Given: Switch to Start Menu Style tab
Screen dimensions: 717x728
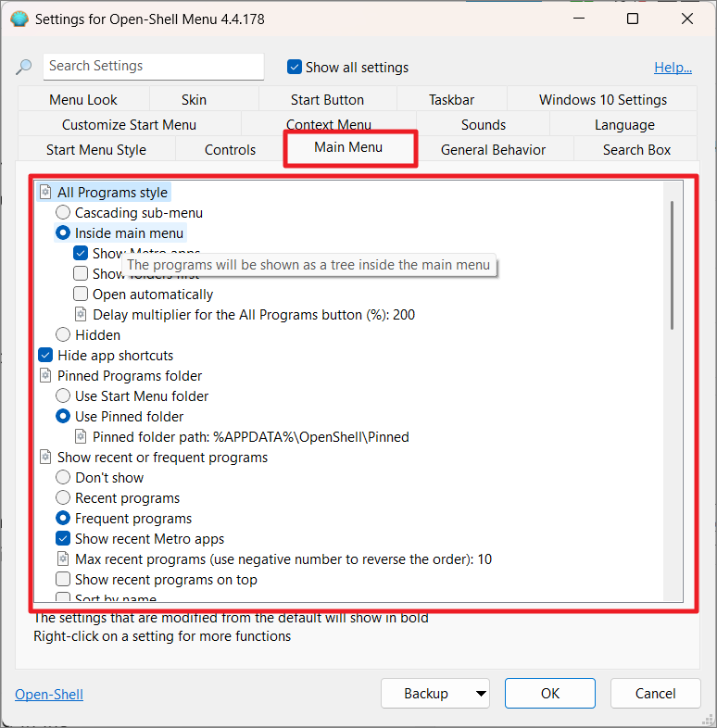Looking at the screenshot, I should point(96,149).
